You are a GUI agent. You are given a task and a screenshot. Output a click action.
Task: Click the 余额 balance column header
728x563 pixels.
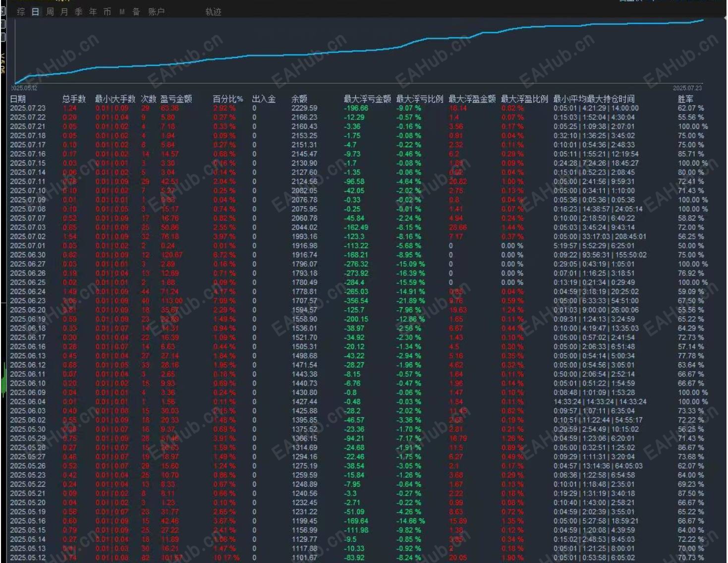tap(299, 99)
